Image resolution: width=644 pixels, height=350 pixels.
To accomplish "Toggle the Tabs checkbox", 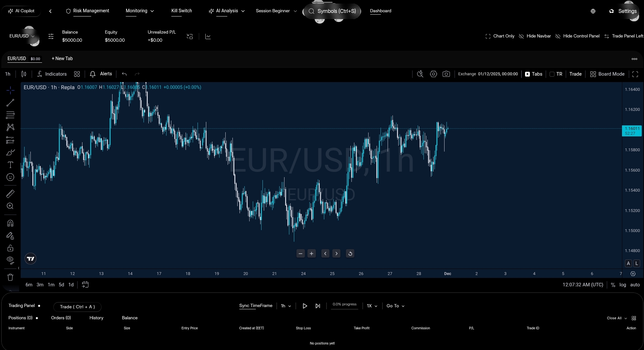I will (527, 74).
